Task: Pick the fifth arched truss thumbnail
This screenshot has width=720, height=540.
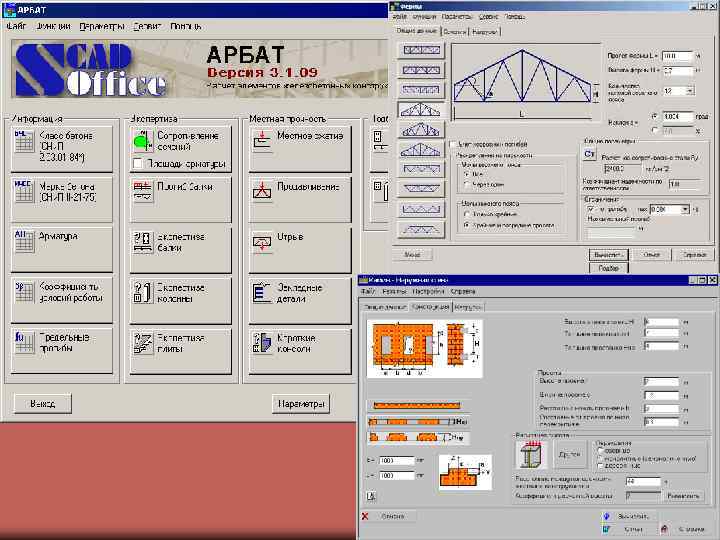Action: [x=421, y=130]
